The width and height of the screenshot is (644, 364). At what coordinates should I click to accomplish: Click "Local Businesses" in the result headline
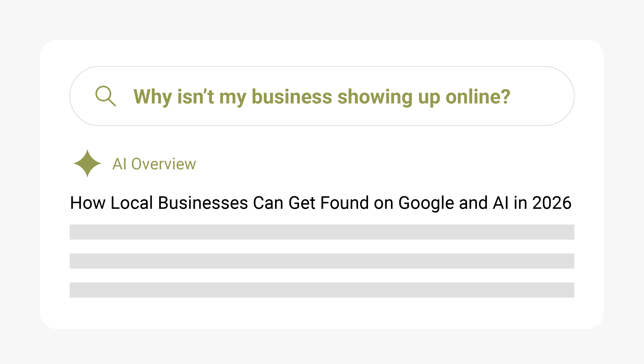point(179,203)
